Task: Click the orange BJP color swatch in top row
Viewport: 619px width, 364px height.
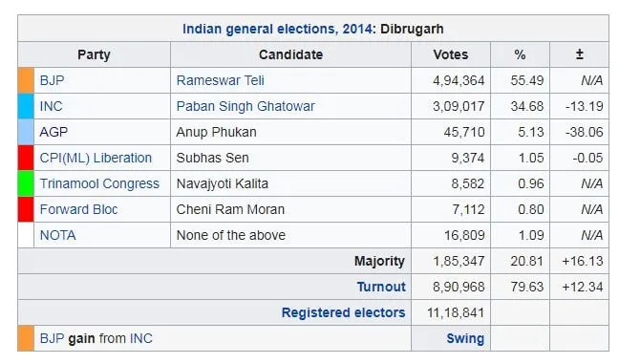Action: click(26, 80)
